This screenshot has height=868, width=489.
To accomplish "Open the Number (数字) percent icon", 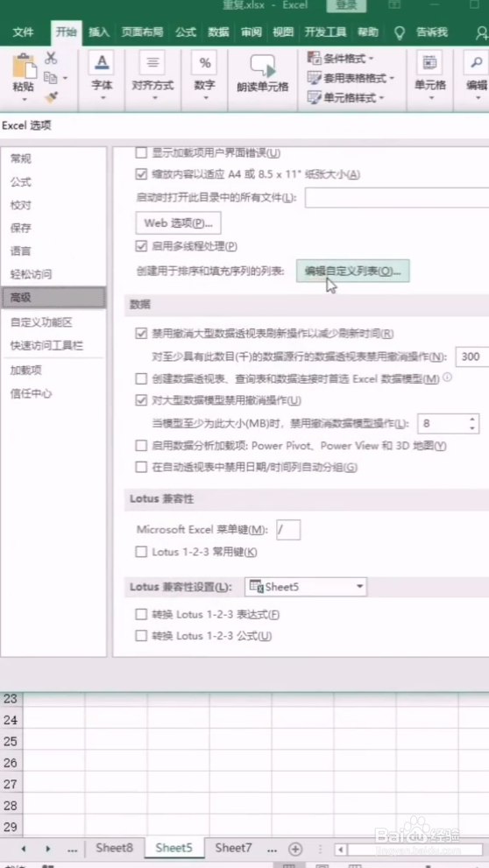I will 205,62.
